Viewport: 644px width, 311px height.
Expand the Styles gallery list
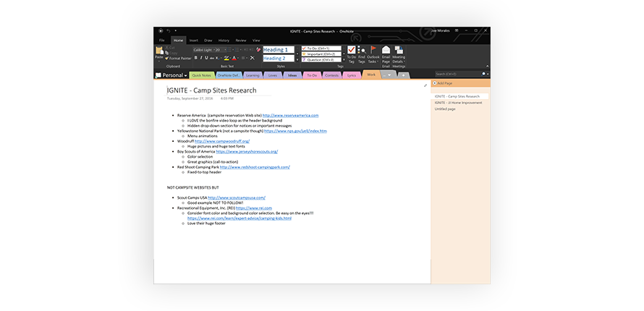click(x=297, y=59)
